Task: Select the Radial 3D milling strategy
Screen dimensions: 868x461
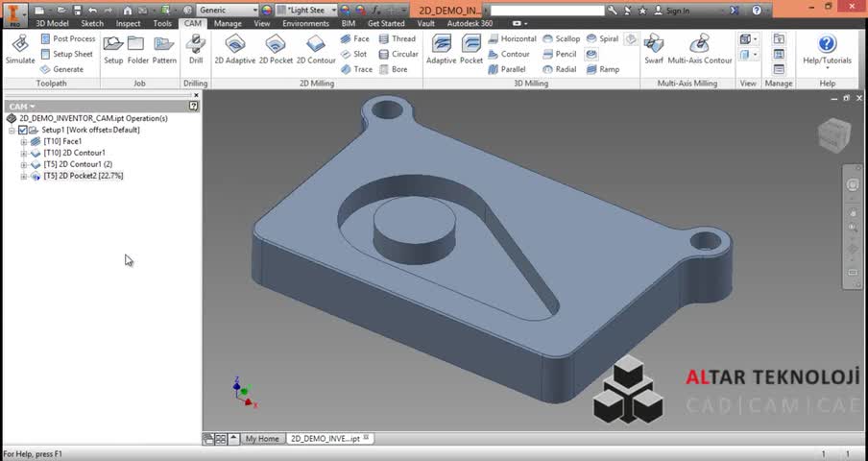Action: (x=560, y=69)
